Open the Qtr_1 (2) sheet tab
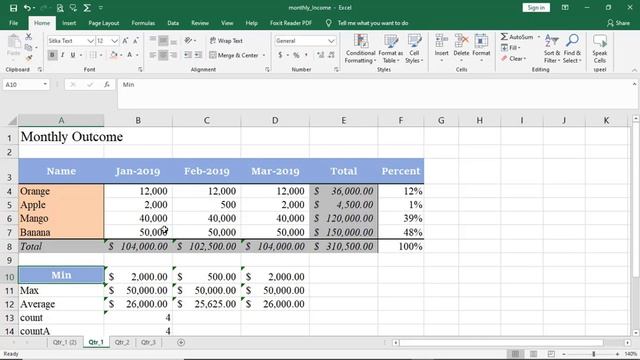This screenshot has height=360, width=640. point(64,342)
